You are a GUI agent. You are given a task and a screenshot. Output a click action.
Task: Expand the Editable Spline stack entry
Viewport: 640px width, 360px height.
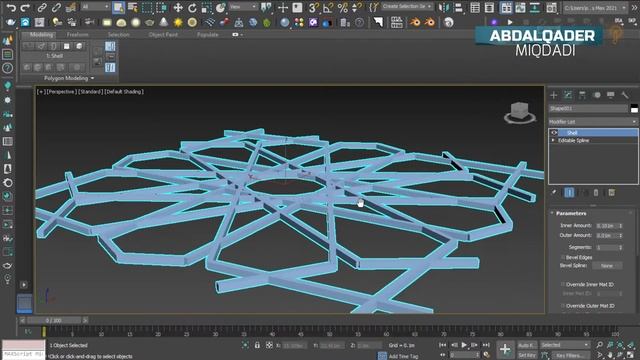(x=553, y=140)
